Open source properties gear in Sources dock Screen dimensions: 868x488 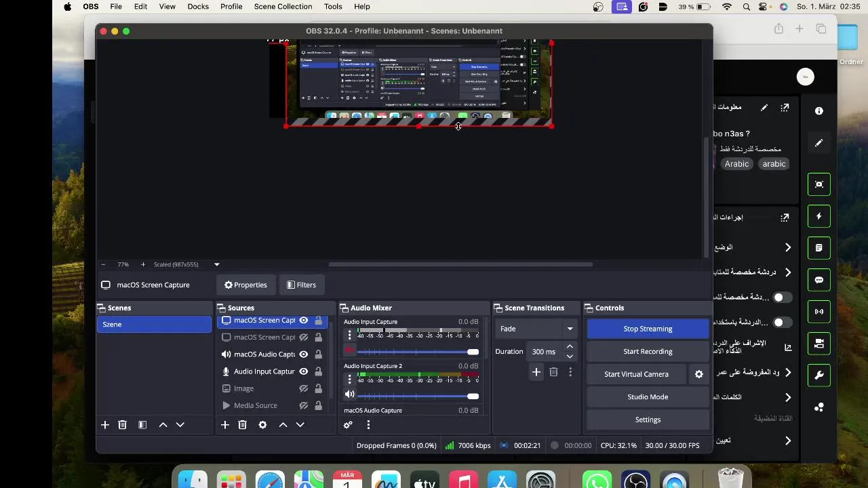262,425
